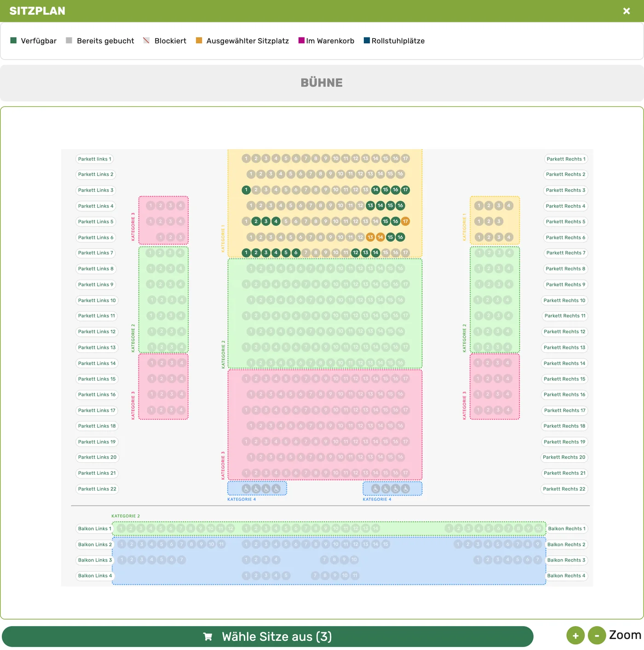This screenshot has height=650, width=644.
Task: Deselect orange seat 17 in center Parkett row 5
Action: coord(405,221)
